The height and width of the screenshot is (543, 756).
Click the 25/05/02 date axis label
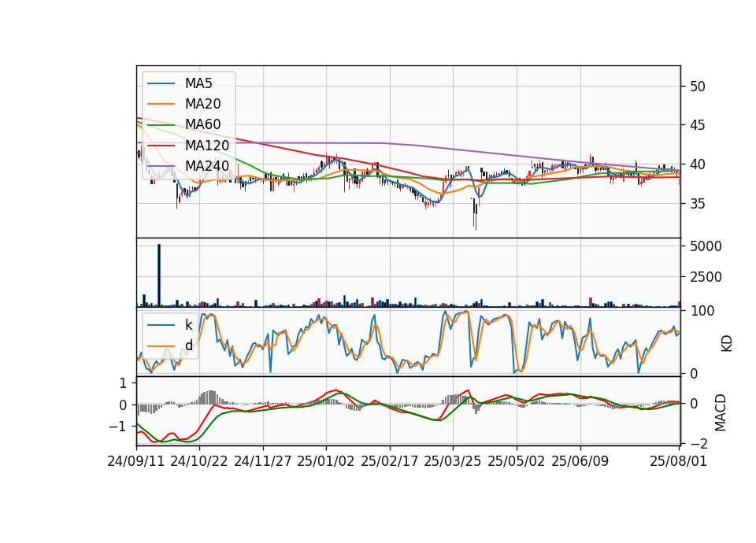[517, 461]
